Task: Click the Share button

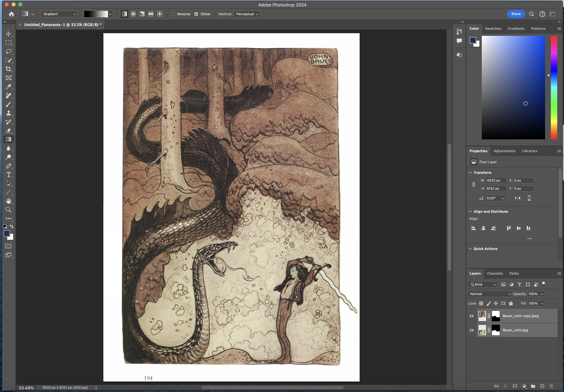Action: pos(516,14)
